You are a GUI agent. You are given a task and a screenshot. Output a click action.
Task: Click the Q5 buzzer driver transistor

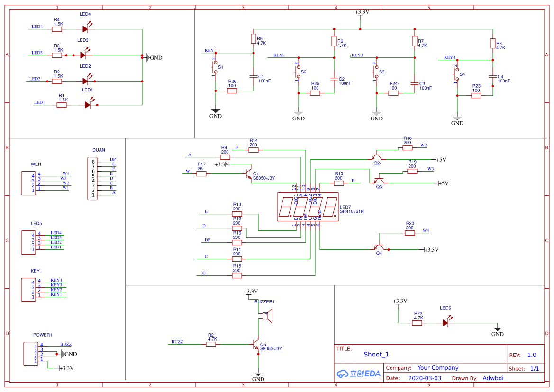pos(256,344)
